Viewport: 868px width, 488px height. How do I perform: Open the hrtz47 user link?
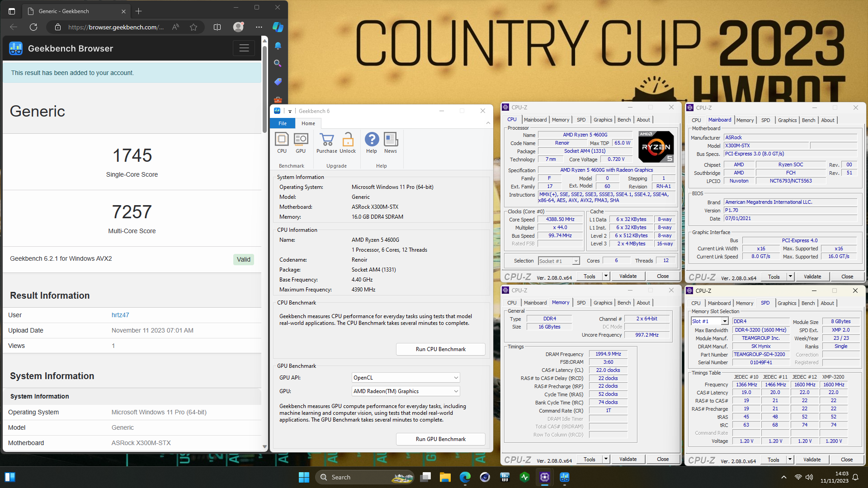coord(120,315)
